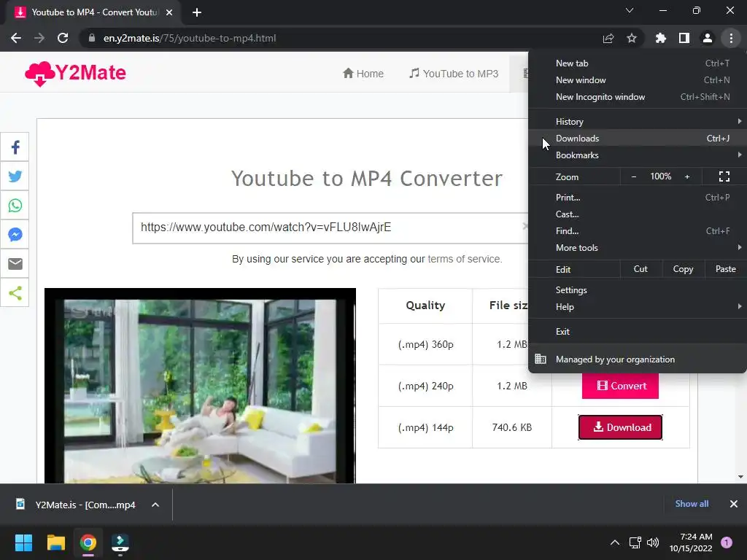Select New tab in Chrome menu
Viewport: 747px width, 560px height.
point(638,63)
